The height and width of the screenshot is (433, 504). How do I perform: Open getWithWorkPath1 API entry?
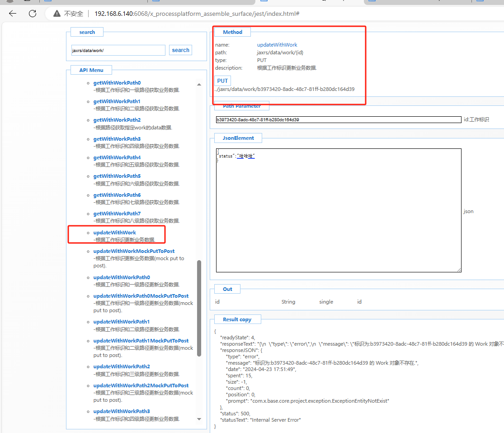point(117,101)
